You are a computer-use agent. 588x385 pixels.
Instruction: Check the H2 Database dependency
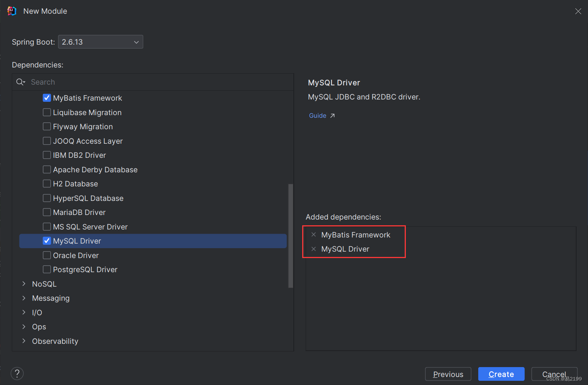click(x=46, y=183)
